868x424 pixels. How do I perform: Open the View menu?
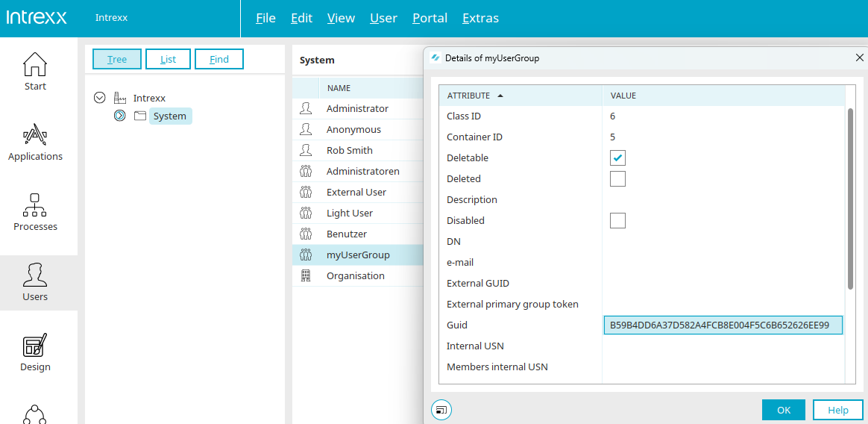point(341,19)
